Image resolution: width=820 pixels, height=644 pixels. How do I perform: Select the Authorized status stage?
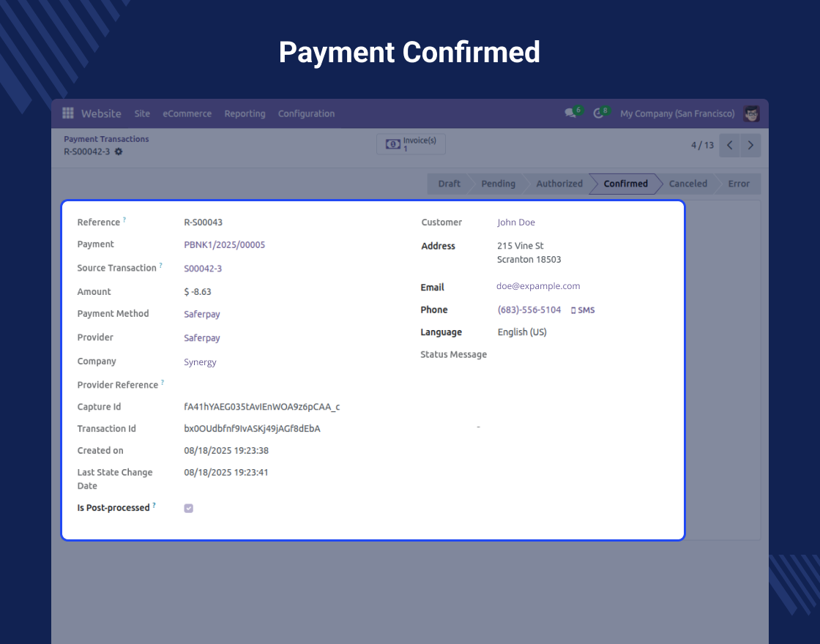pyautogui.click(x=559, y=184)
